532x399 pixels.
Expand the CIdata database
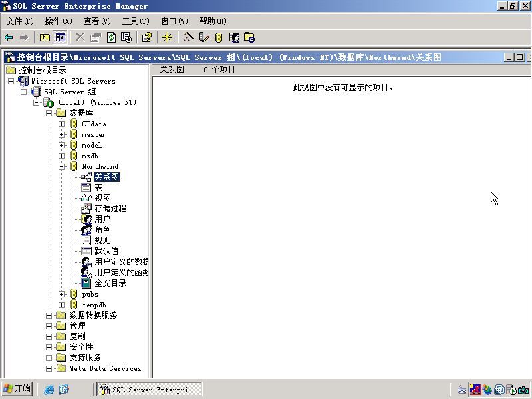tap(61, 124)
